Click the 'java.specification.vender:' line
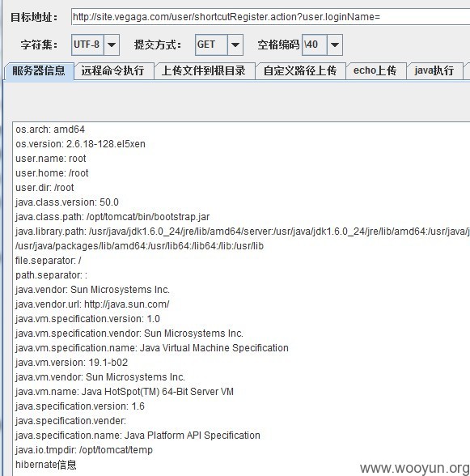The height and width of the screenshot is (476, 470). pyautogui.click(x=70, y=421)
